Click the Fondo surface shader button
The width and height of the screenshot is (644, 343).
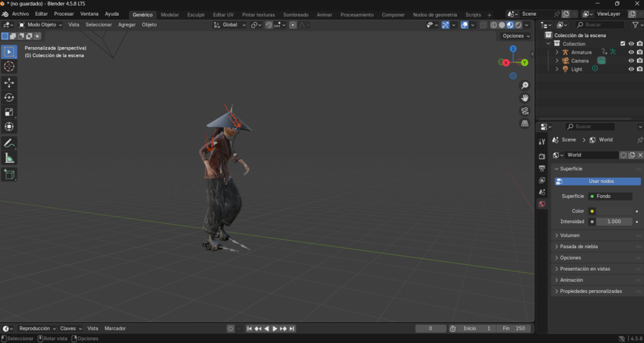pyautogui.click(x=610, y=197)
